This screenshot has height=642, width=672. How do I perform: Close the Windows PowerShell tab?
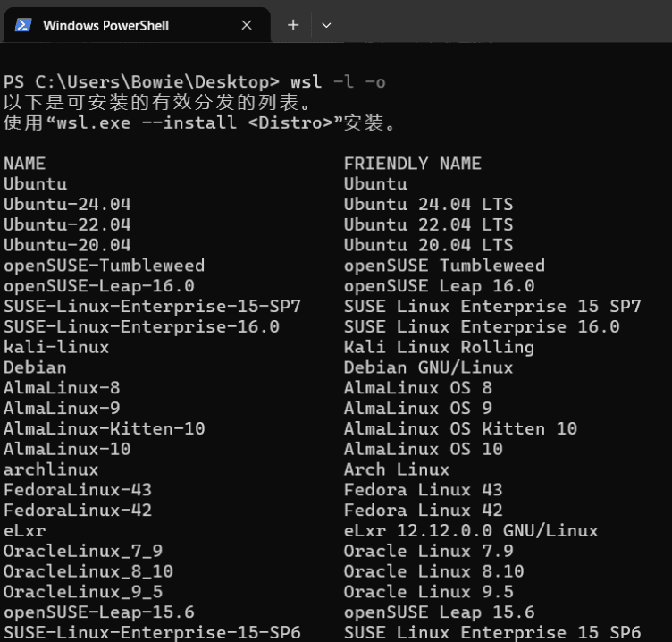[x=247, y=25]
